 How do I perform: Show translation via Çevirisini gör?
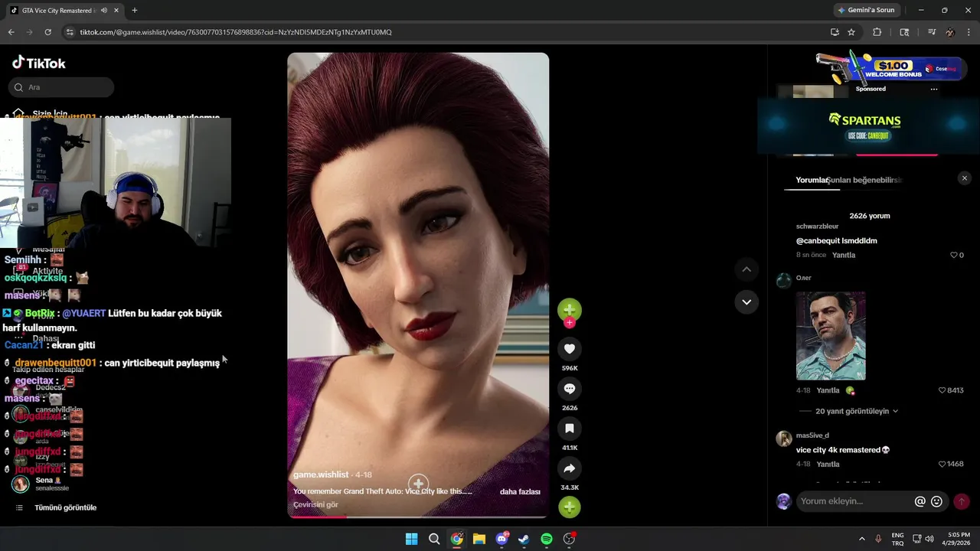(x=315, y=504)
